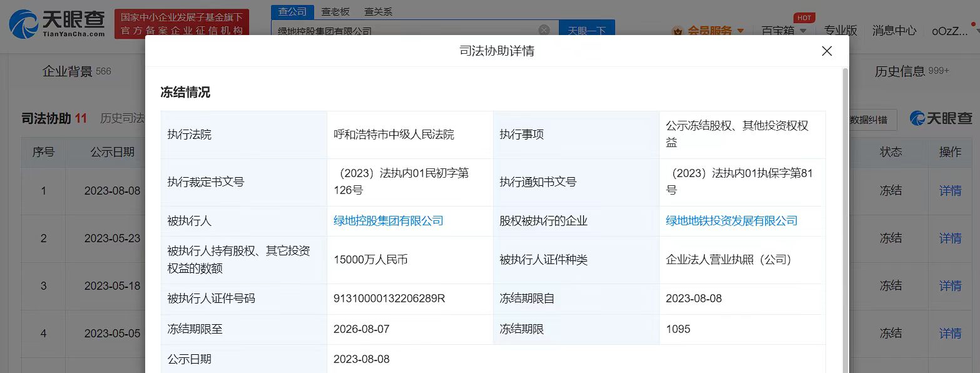Click 冻结 status in row 1
Screen dimensions: 980x373
point(891,190)
